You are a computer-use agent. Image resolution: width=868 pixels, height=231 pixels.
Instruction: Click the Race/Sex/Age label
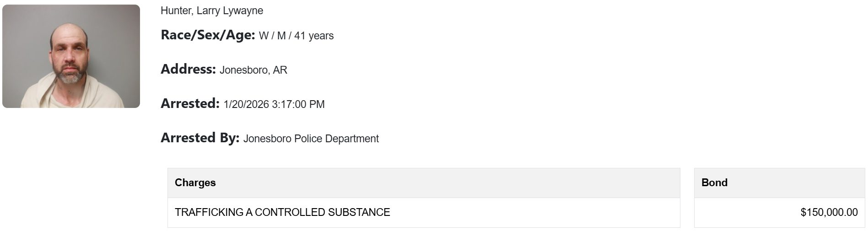208,35
